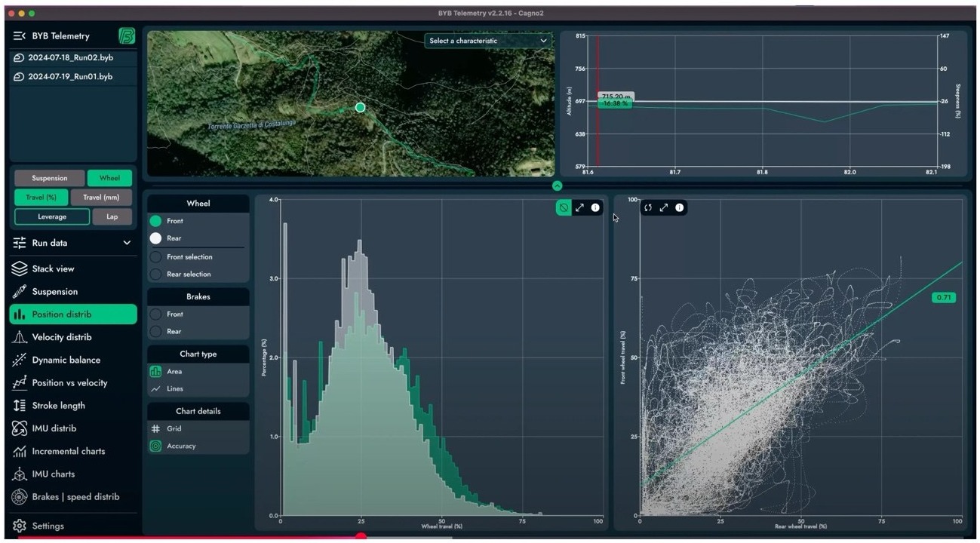Reset the scatter plot with the refresh icon
The width and height of the screenshot is (980, 543).
pyautogui.click(x=648, y=207)
